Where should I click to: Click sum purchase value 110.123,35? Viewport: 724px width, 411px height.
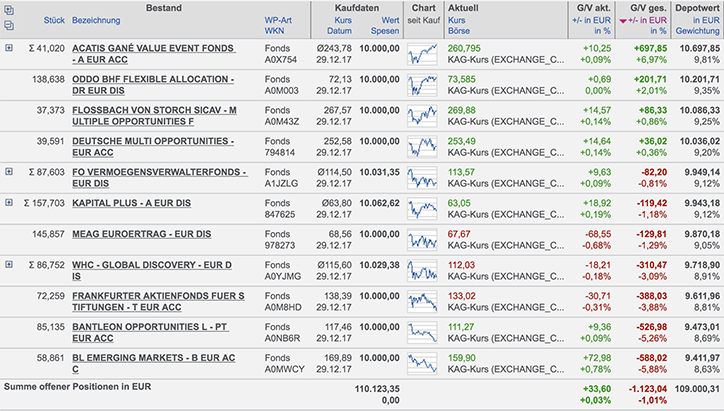pos(377,389)
